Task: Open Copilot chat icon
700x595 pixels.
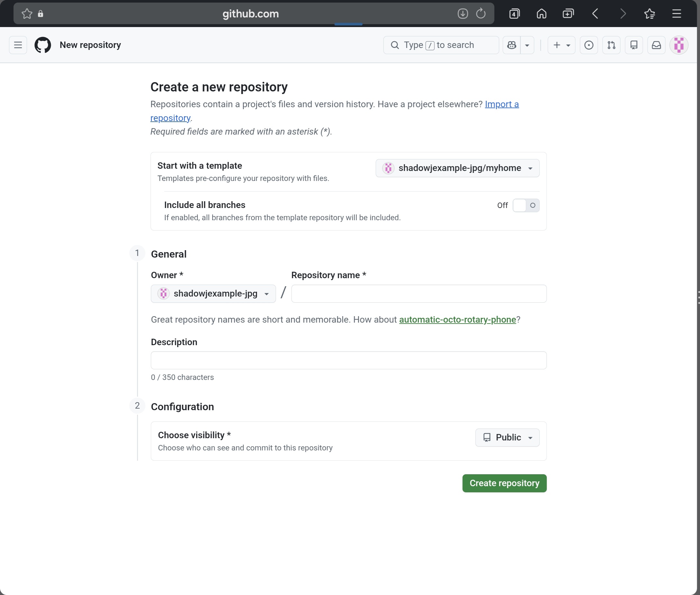Action: point(511,45)
